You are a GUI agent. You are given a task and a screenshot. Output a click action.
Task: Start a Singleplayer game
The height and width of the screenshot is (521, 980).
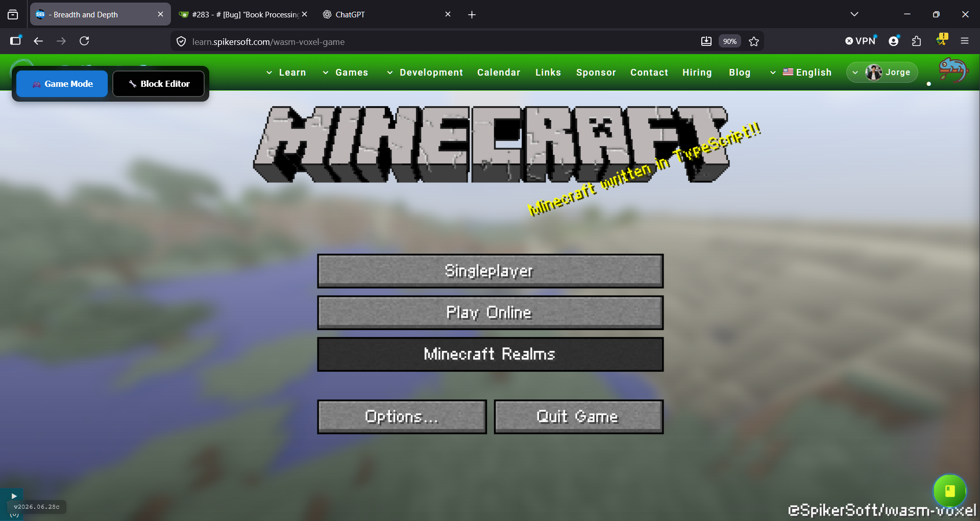(490, 271)
